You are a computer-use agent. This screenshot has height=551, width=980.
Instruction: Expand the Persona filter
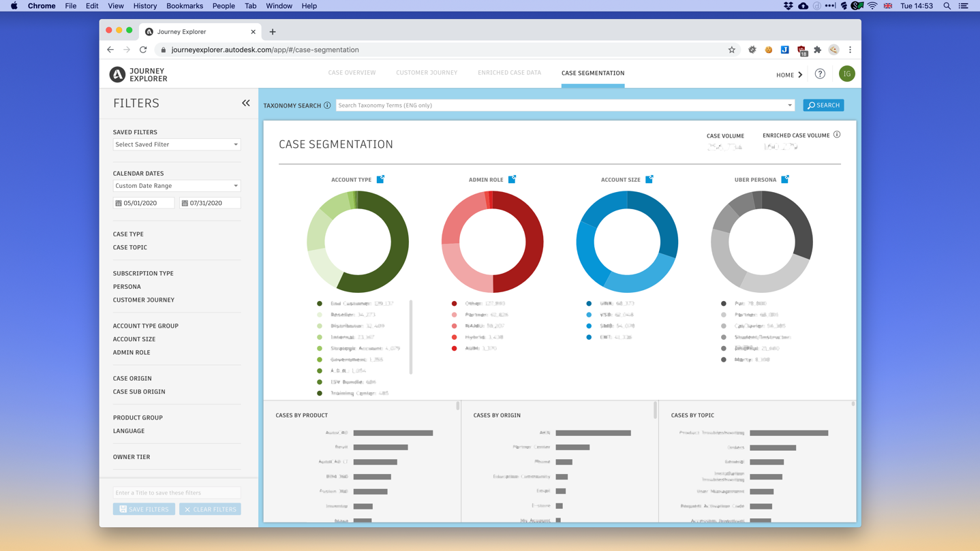(x=127, y=287)
